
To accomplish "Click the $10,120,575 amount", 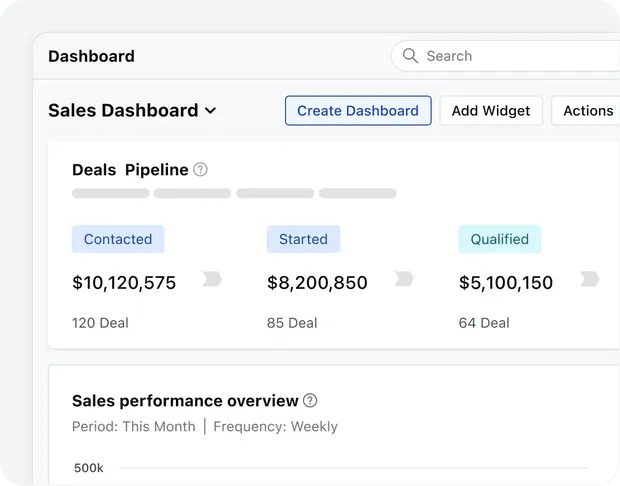I will coord(124,283).
